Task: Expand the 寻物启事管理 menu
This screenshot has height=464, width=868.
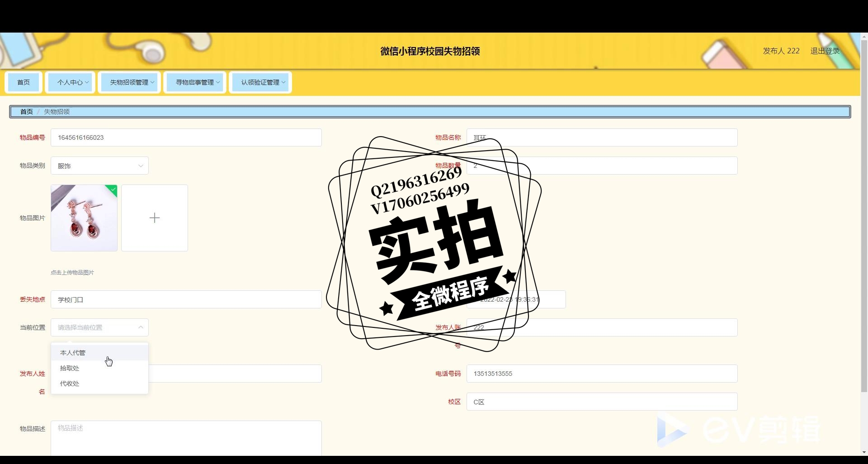Action: pyautogui.click(x=195, y=82)
